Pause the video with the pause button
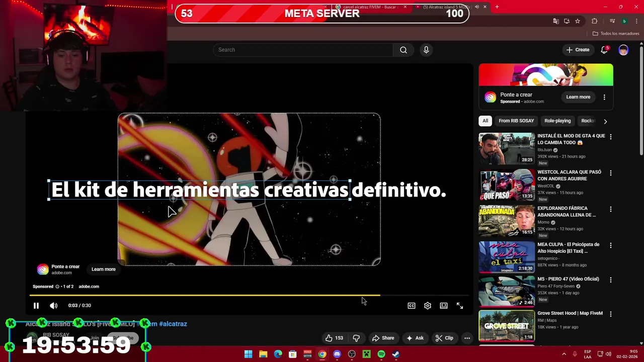This screenshot has height=362, width=644. tap(36, 305)
